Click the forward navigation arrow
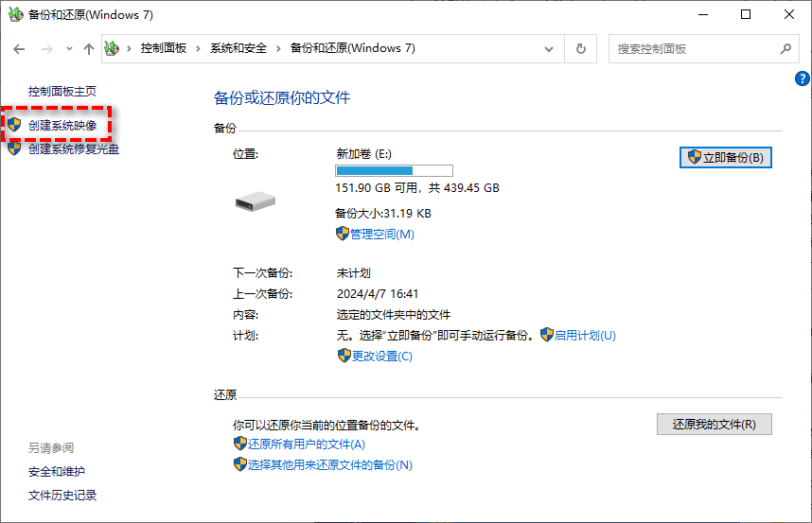 click(x=45, y=49)
